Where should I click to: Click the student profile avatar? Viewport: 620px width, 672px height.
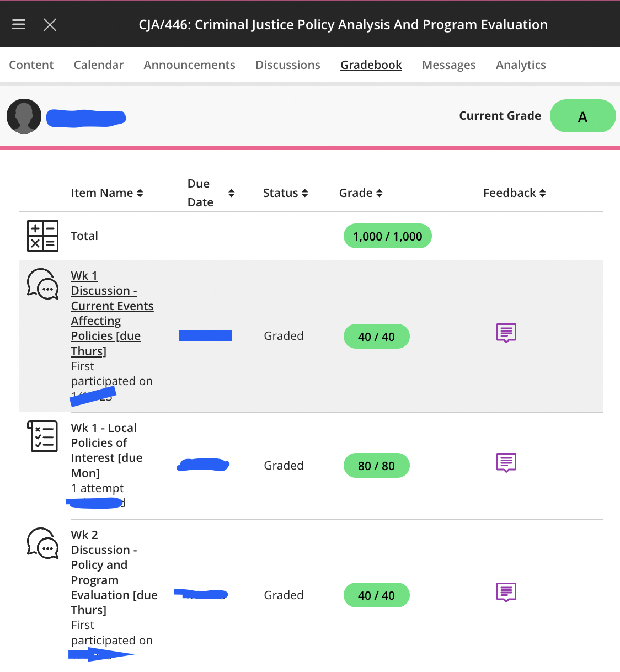click(24, 116)
